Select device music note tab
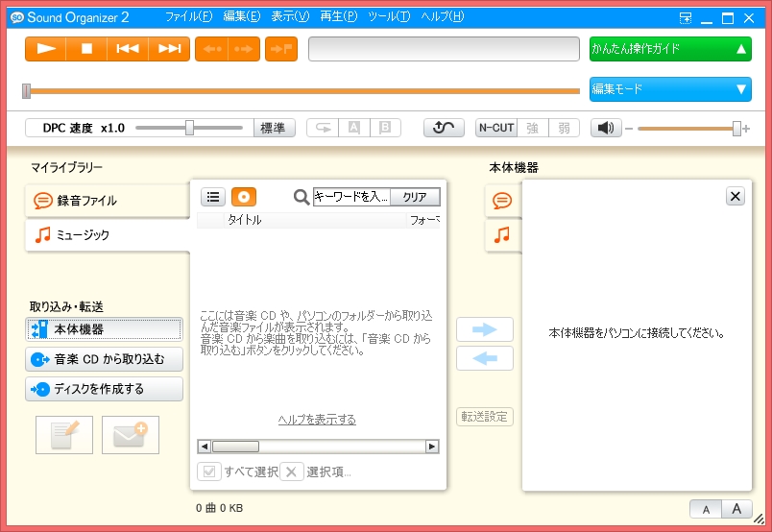 coord(503,235)
